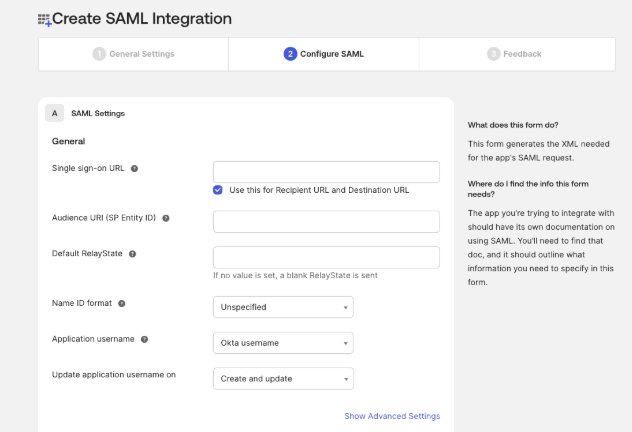Click the section A badge by SAML Settings
Image resolution: width=632 pixels, height=432 pixels.
tap(54, 113)
